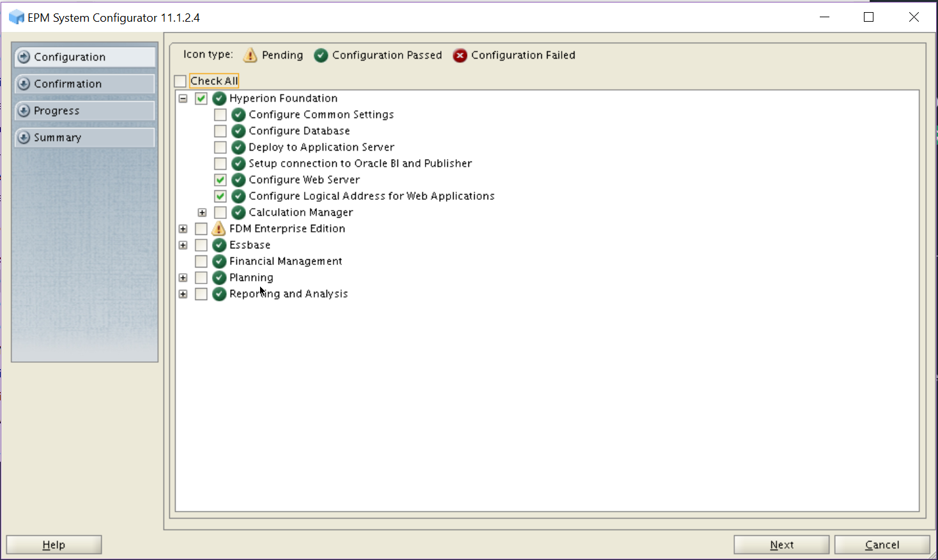Select the Financial Management label

286,261
